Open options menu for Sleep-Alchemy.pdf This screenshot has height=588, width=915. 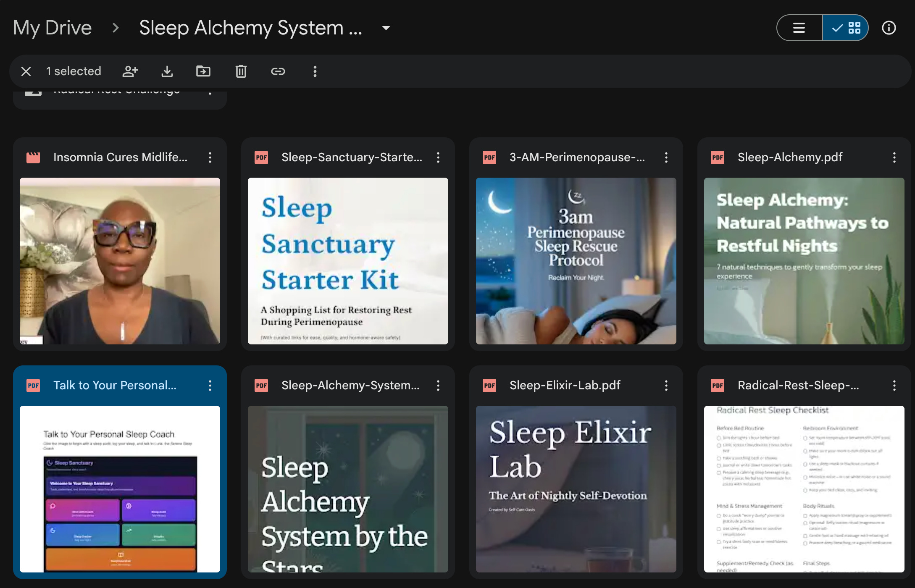894,157
